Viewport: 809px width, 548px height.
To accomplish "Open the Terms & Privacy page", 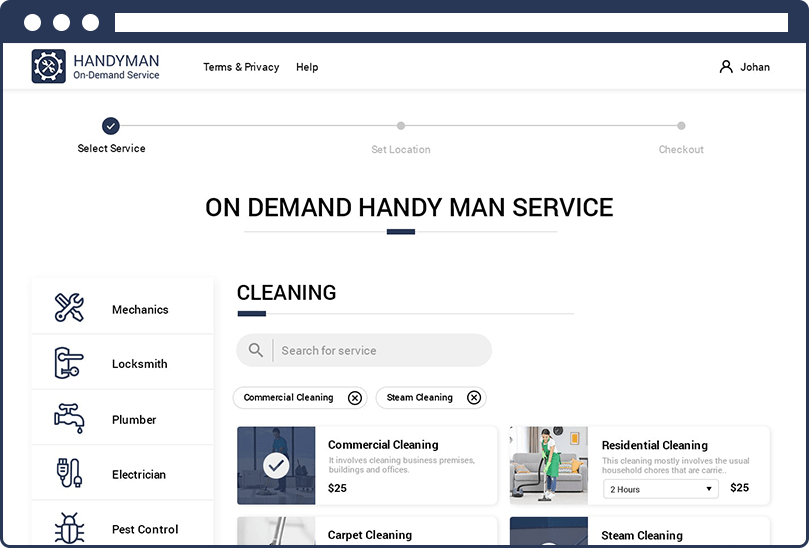I will click(x=241, y=67).
